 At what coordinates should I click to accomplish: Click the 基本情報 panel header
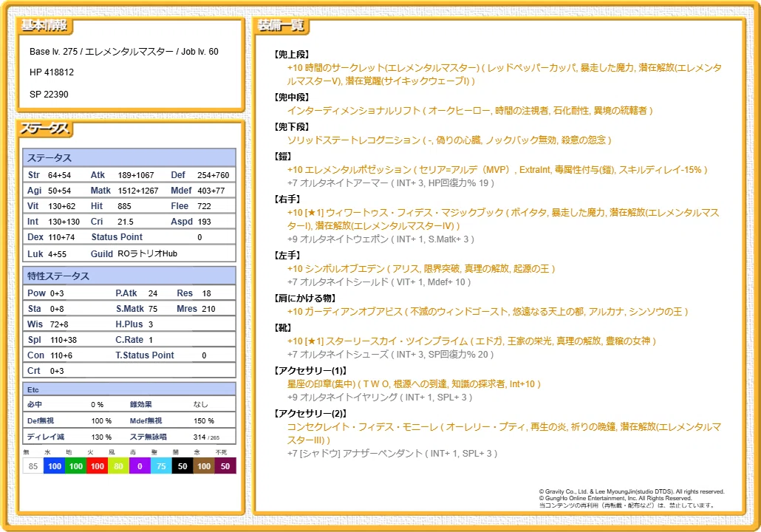pyautogui.click(x=44, y=25)
